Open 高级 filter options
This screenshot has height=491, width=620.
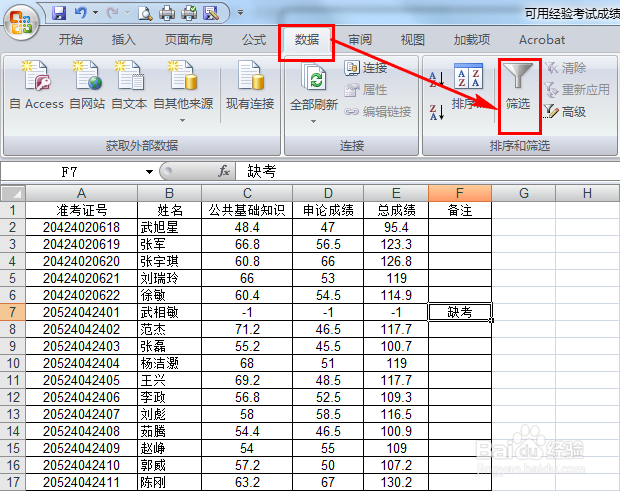[565, 112]
